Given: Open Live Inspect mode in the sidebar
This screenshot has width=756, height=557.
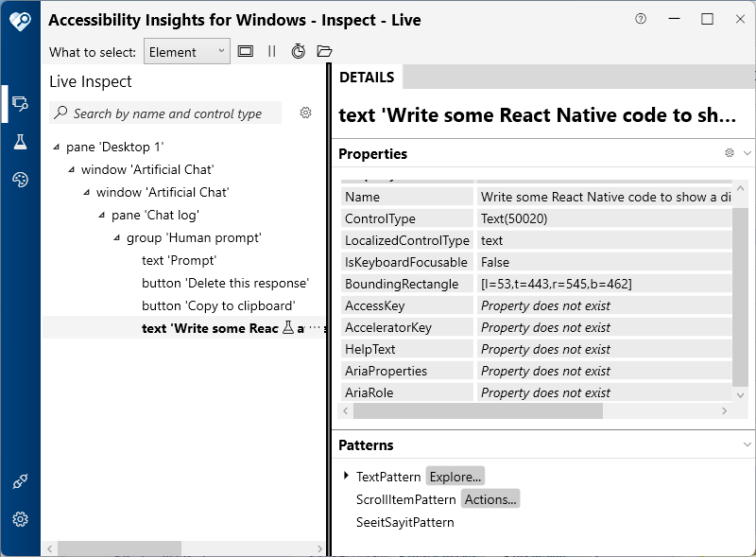Looking at the screenshot, I should tap(20, 104).
